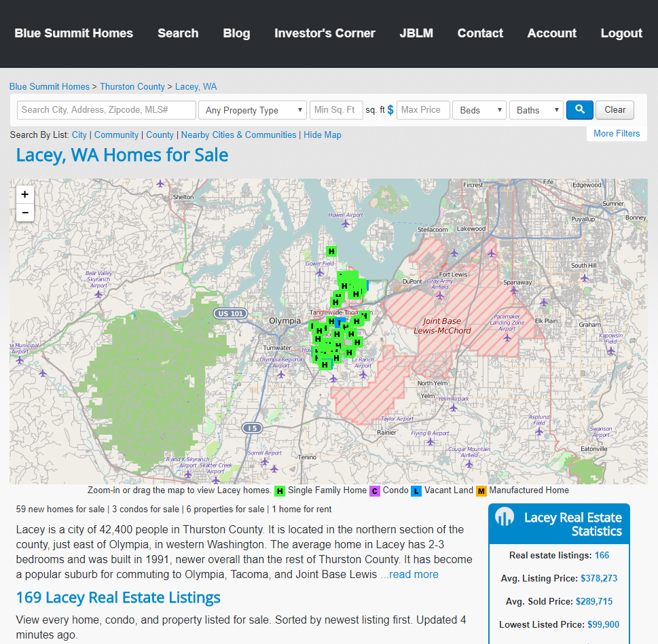The width and height of the screenshot is (658, 644).
Task: Go to the JBLM menu item
Action: (x=416, y=33)
